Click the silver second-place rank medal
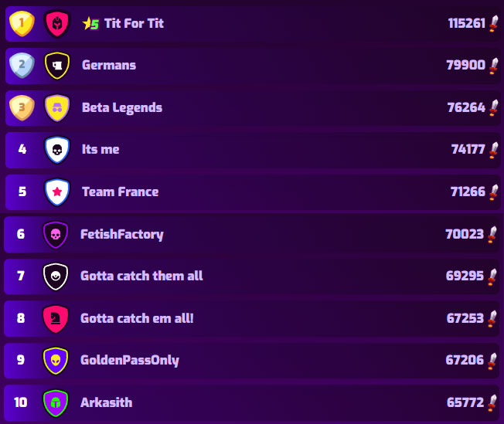The width and height of the screenshot is (504, 424). point(22,66)
